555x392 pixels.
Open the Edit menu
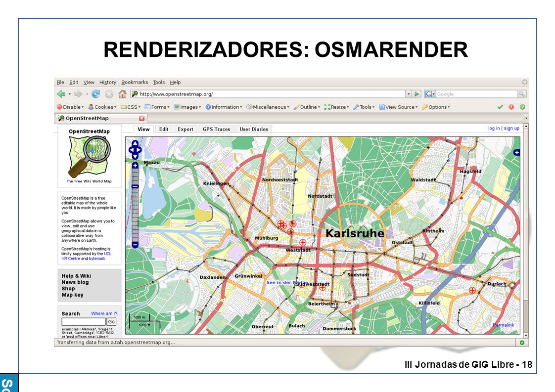coord(74,82)
